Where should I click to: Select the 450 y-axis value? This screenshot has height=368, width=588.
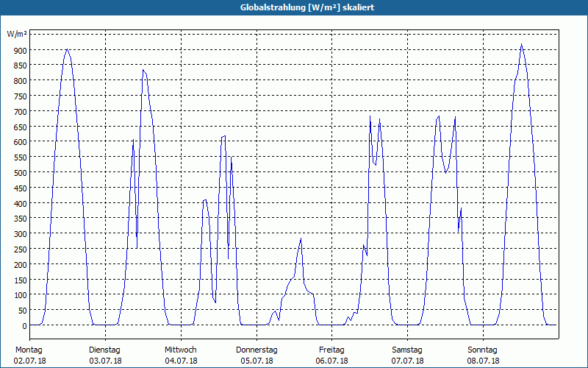pos(21,188)
